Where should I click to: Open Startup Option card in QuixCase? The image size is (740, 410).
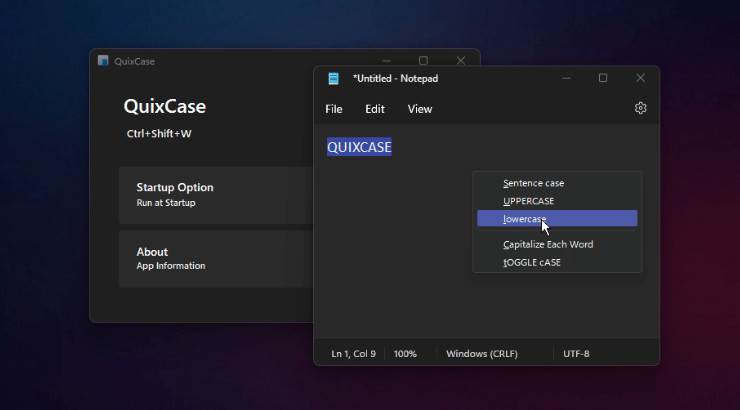click(x=216, y=195)
